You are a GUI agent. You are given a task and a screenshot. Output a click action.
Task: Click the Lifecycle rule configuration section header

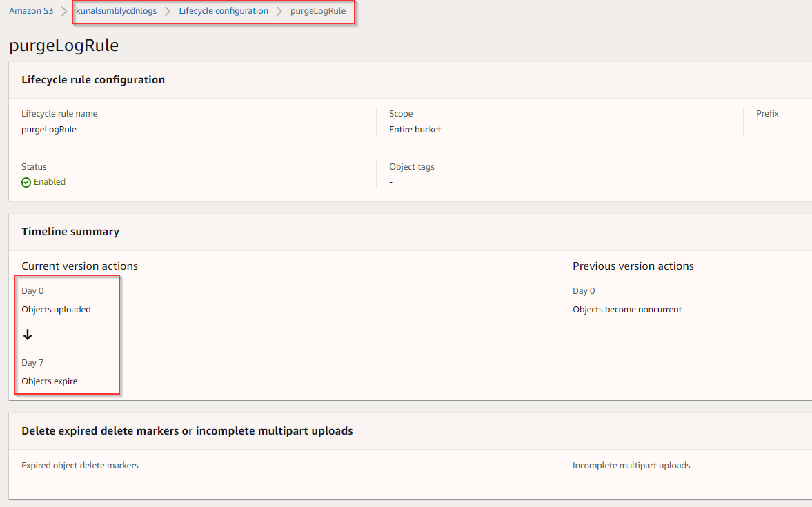tap(93, 79)
